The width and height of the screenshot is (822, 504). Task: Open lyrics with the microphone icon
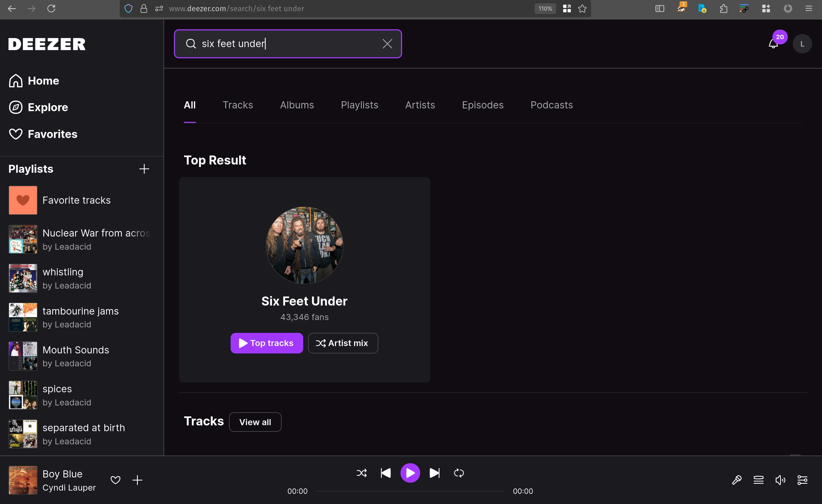point(737,480)
